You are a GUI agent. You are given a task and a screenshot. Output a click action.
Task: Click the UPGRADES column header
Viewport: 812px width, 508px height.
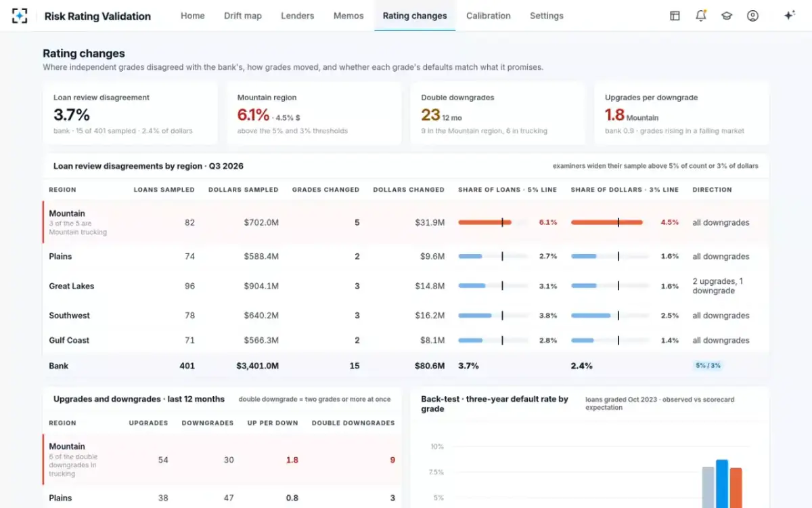click(148, 423)
